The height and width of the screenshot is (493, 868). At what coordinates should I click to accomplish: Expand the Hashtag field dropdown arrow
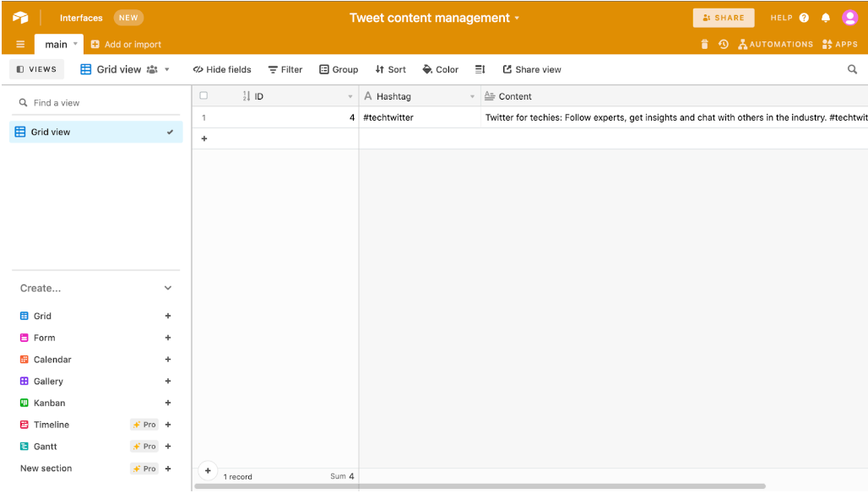coord(472,95)
